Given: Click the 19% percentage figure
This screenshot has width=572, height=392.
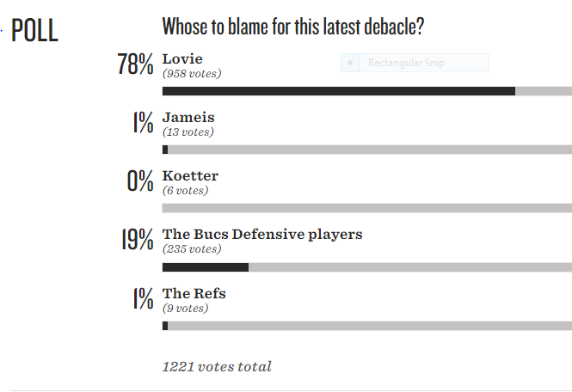Looking at the screenshot, I should coord(137,239).
